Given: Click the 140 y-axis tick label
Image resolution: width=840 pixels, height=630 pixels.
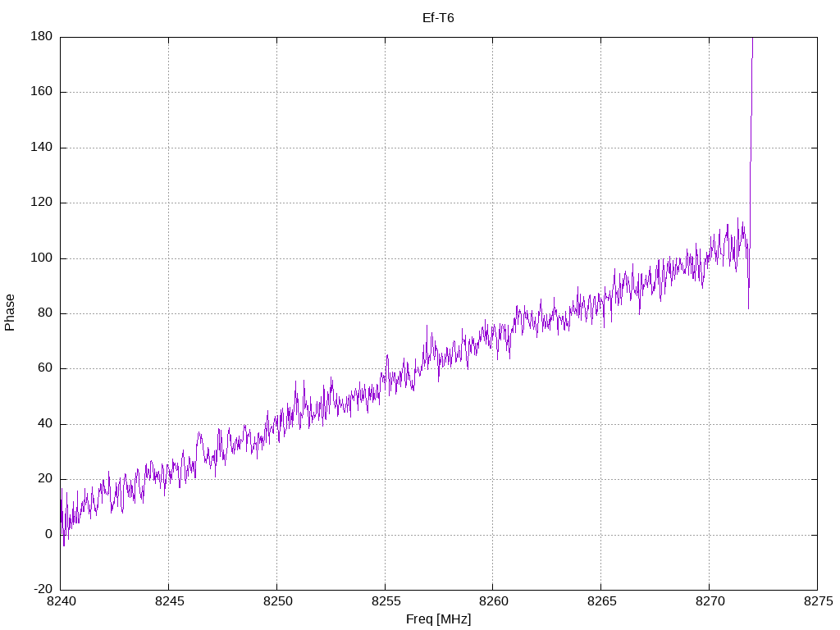Looking at the screenshot, I should [x=42, y=147].
